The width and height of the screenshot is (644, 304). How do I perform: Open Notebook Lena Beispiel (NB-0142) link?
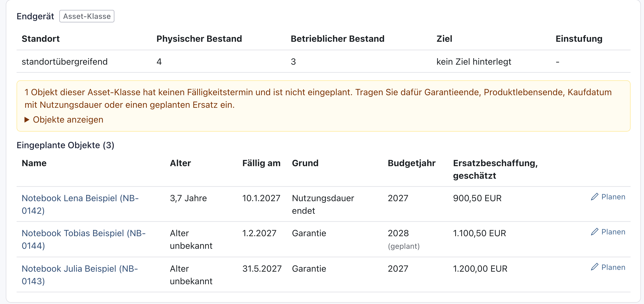point(80,204)
